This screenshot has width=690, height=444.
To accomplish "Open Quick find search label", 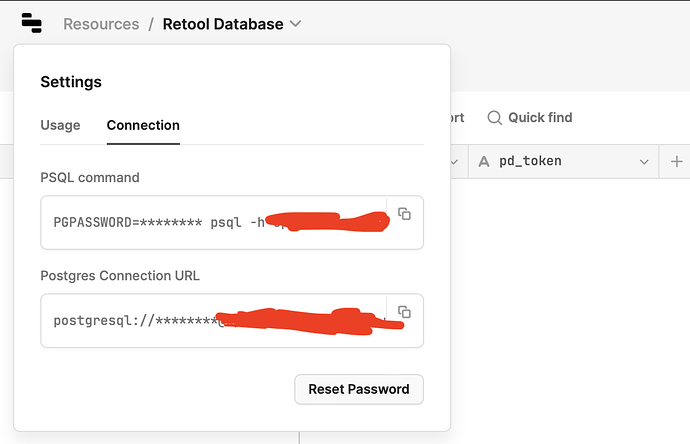I will pyautogui.click(x=540, y=117).
